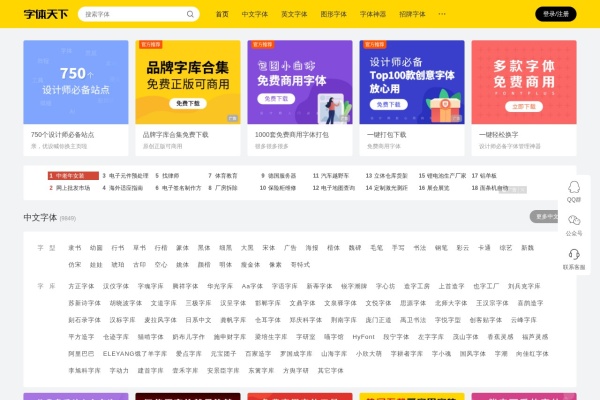The height and width of the screenshot is (400, 600).
Task: Select the 空心 font style
Action: point(161,264)
